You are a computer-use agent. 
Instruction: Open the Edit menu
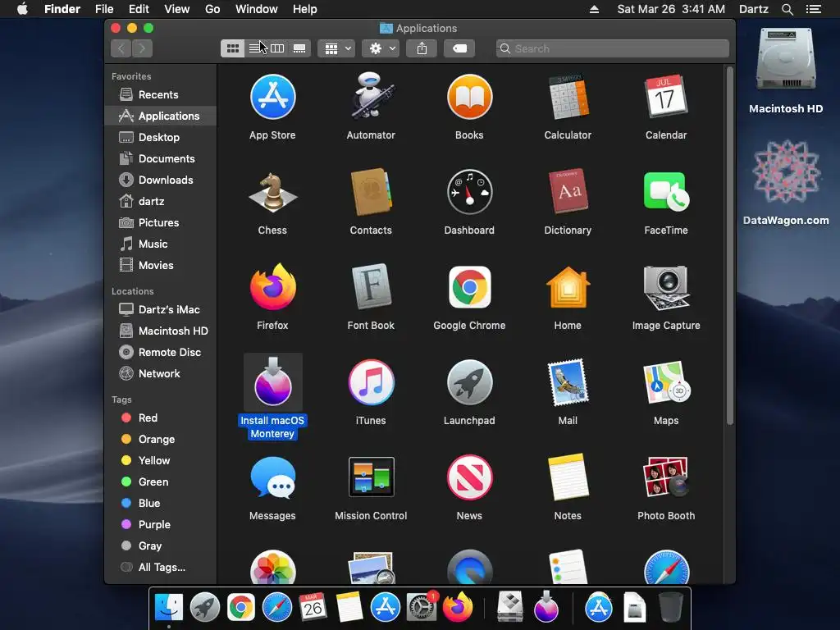(x=139, y=9)
